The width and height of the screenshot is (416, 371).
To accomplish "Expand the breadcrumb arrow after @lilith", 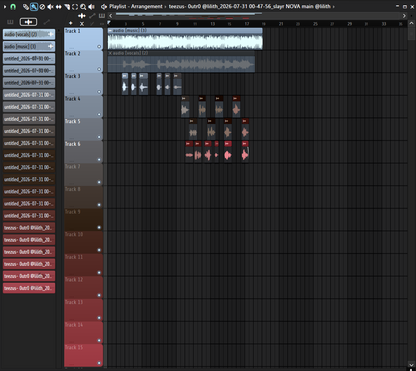I will coord(334,6).
